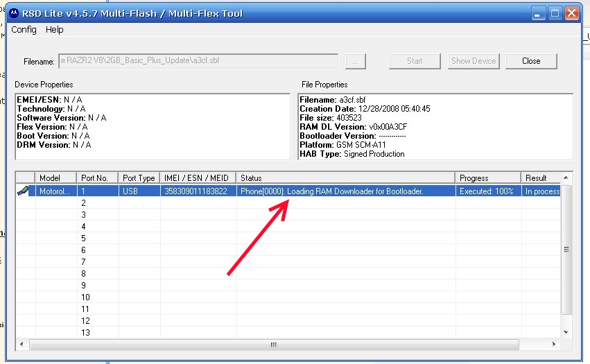Click the horizontal scrollbar thumb

click(x=274, y=345)
